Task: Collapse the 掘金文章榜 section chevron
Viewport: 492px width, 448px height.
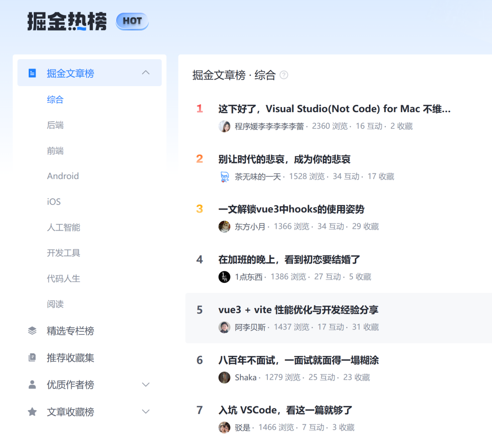Action: pyautogui.click(x=146, y=72)
